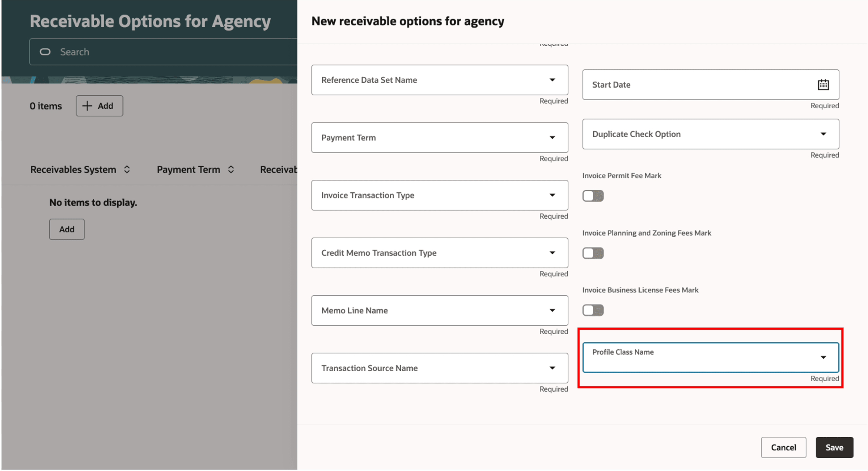Enable Invoice Planning and Zoning Fees Mark

(593, 253)
